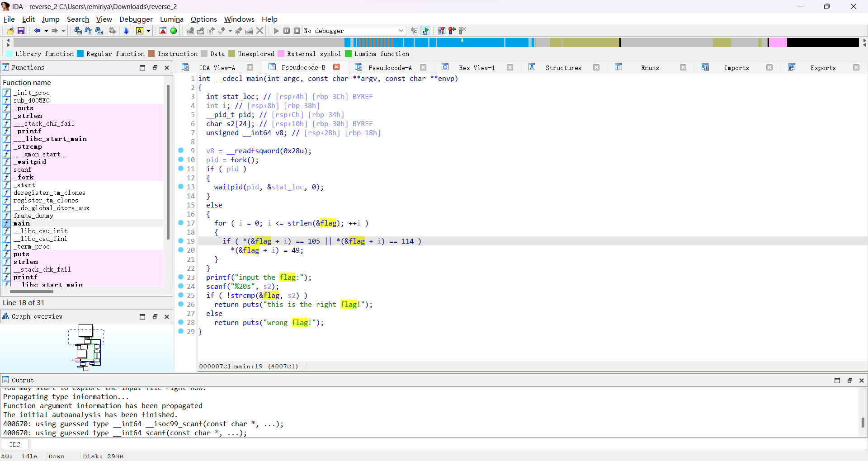The height and width of the screenshot is (461, 868).
Task: Expand the text search 'A' dropdown arrow
Action: click(148, 31)
